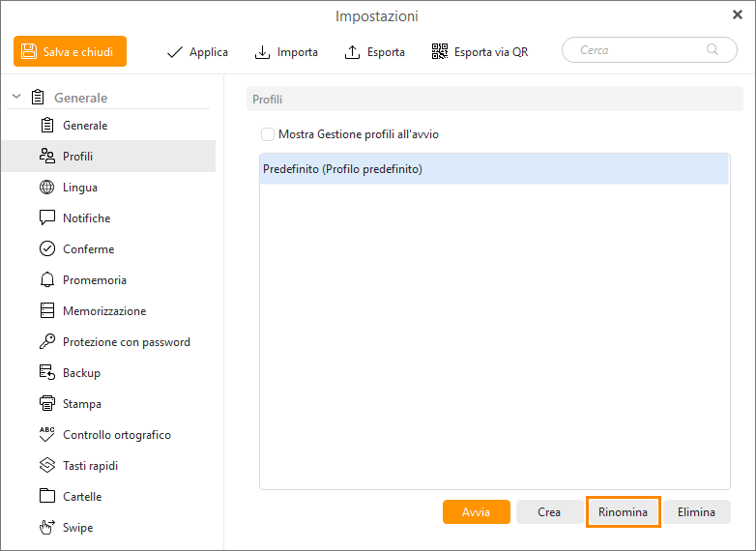Select the Predefinito profile row

tap(493, 169)
